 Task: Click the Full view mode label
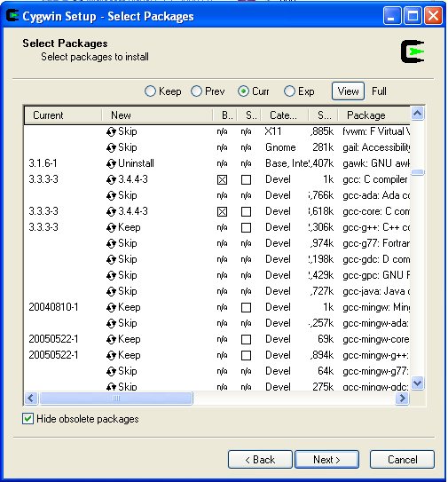[379, 91]
